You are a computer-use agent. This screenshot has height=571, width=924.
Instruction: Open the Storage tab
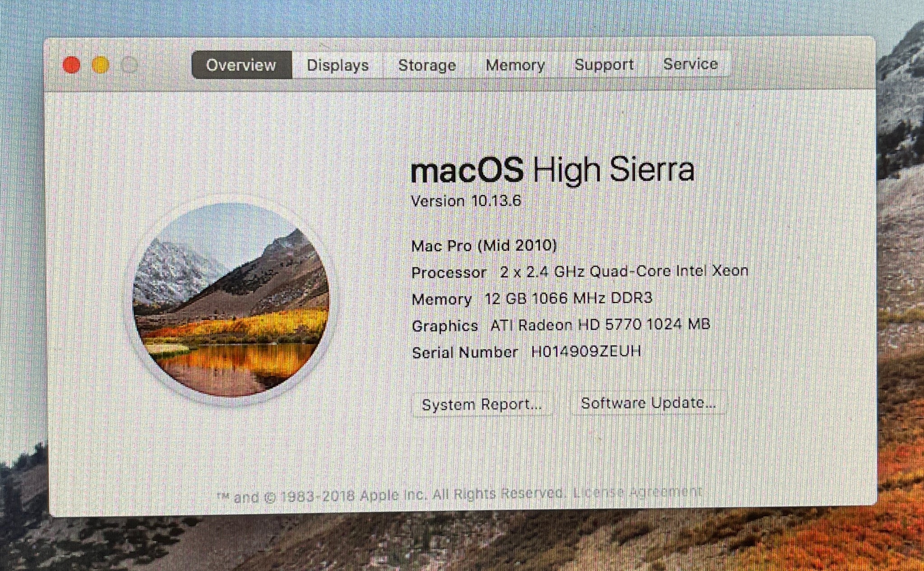pos(427,65)
